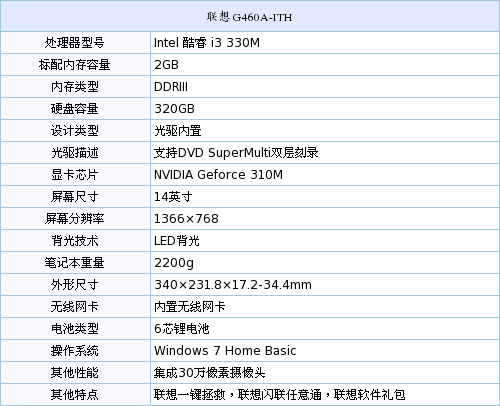
Task: Click the value Windows 7 Home Basic
Action: point(225,351)
